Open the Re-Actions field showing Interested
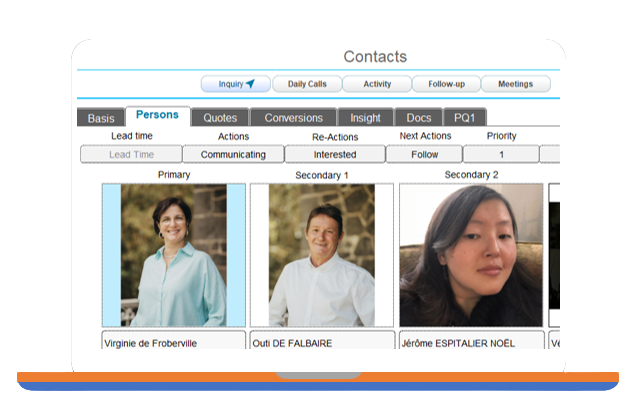 pos(334,155)
